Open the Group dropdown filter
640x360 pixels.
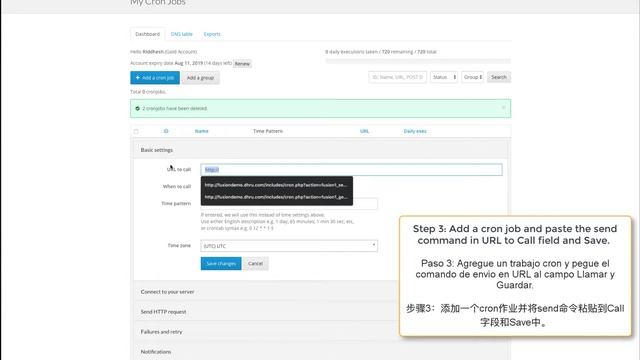click(x=473, y=77)
